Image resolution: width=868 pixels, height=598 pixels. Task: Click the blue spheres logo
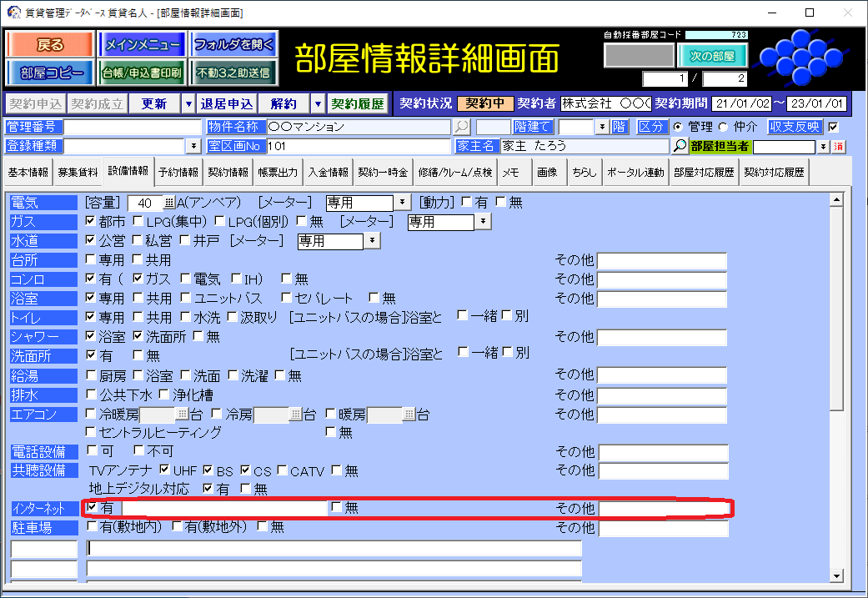point(801,57)
